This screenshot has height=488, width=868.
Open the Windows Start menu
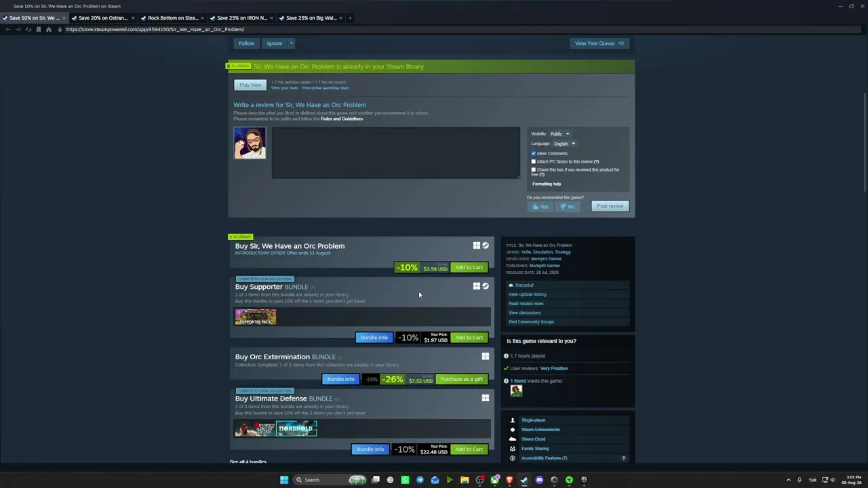pos(284,480)
